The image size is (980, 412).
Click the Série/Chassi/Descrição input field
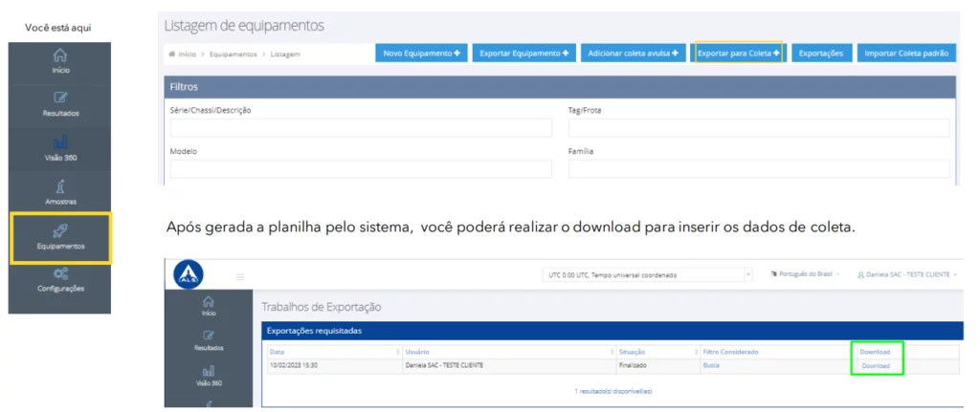[x=360, y=128]
